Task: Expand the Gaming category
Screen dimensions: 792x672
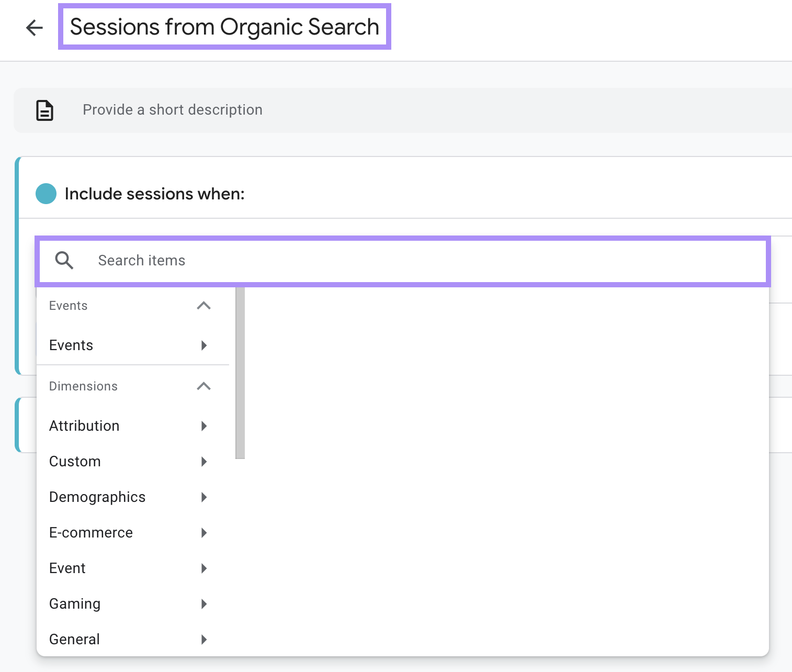Action: coord(204,603)
